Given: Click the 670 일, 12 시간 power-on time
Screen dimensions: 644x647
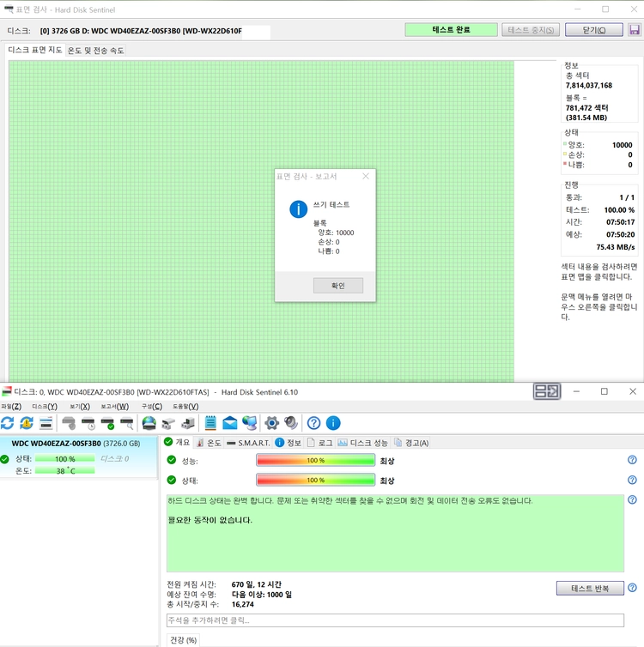Looking at the screenshot, I should pos(257,584).
